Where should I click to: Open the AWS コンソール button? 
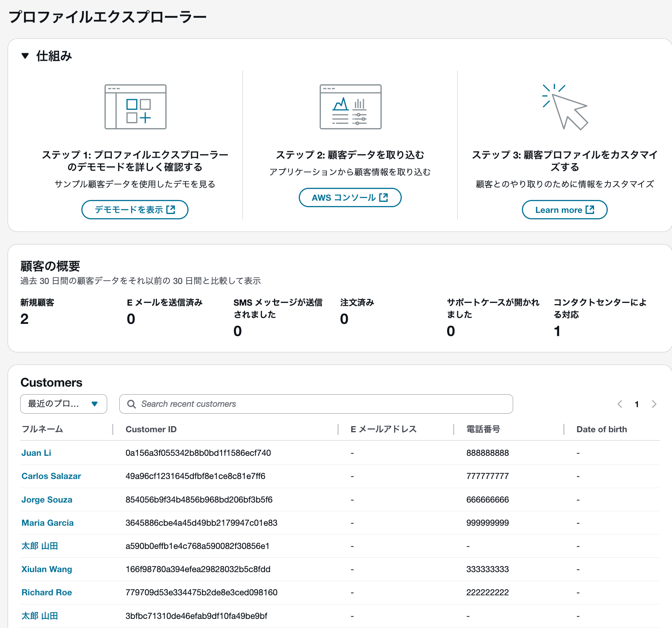[x=350, y=197]
